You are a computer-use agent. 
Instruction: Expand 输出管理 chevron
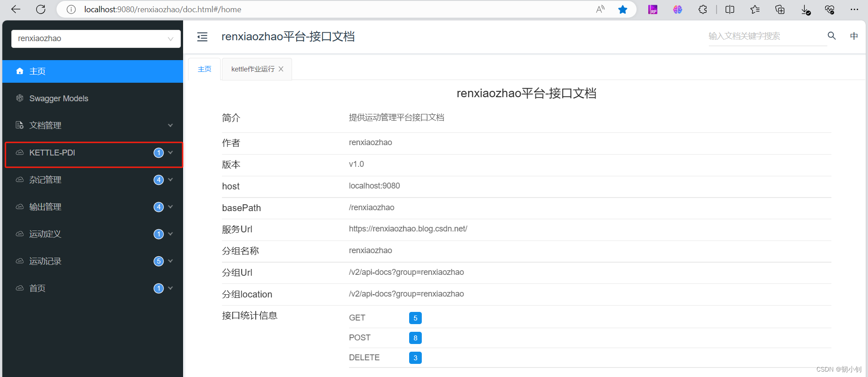coord(170,207)
